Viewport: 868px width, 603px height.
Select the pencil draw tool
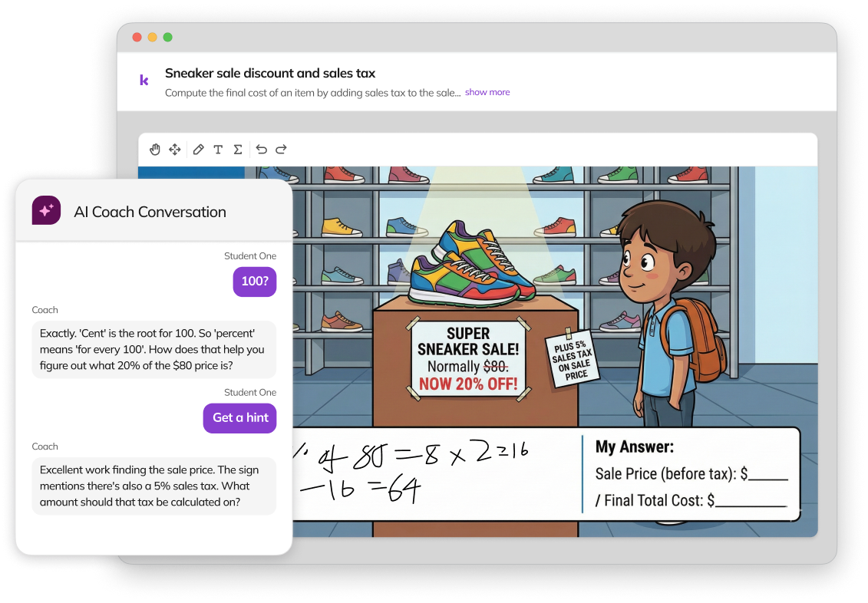(x=198, y=150)
